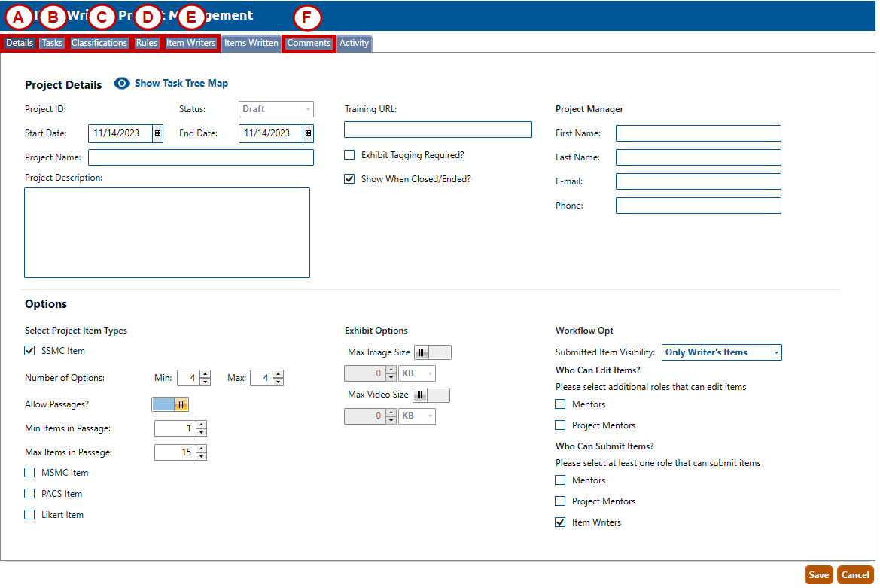This screenshot has width=880, height=588.
Task: Decrease Max number of options
Action: (278, 382)
